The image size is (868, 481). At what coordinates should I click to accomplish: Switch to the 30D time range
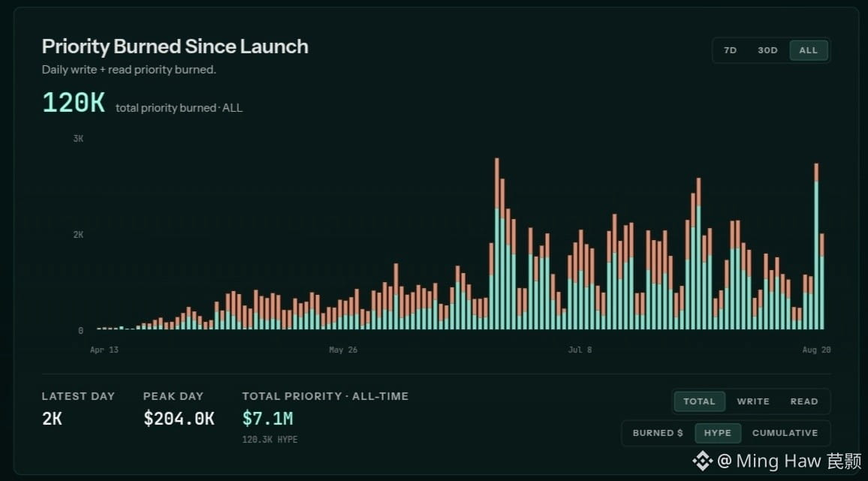pyautogui.click(x=768, y=50)
